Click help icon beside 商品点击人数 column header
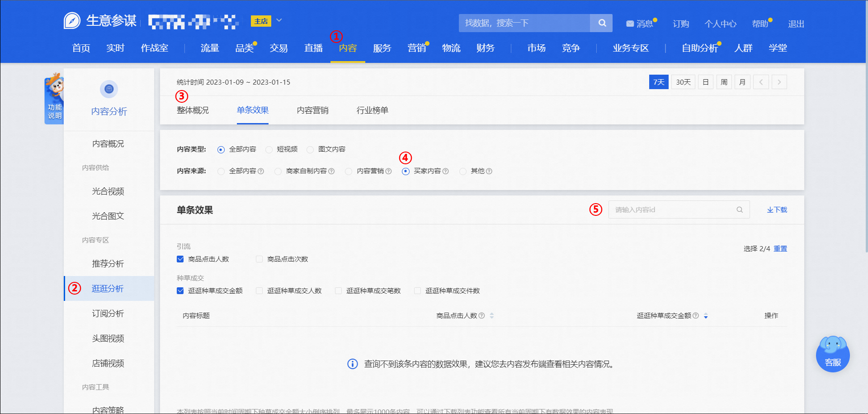Image resolution: width=868 pixels, height=414 pixels. click(481, 315)
